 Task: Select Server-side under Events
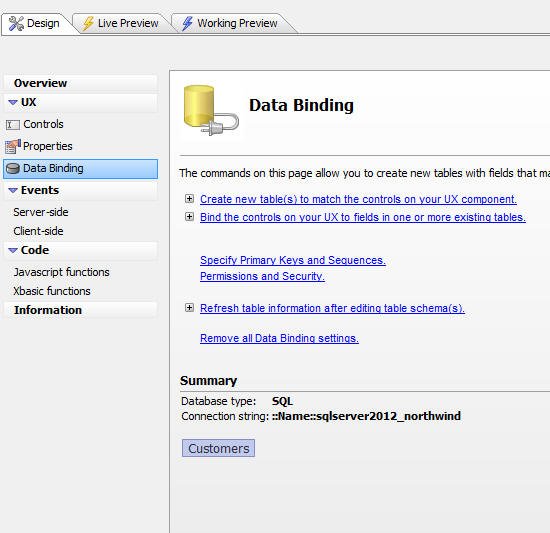[x=41, y=212]
